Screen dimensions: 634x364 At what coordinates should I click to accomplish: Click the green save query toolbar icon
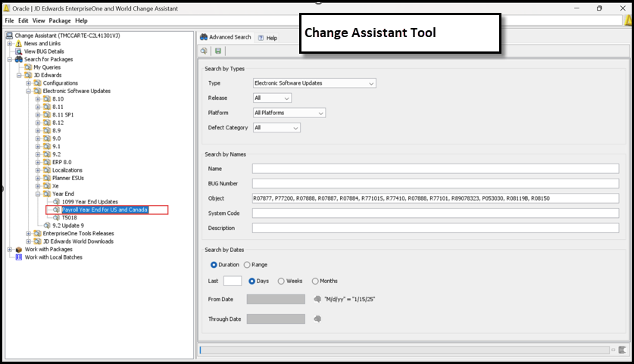pos(218,51)
